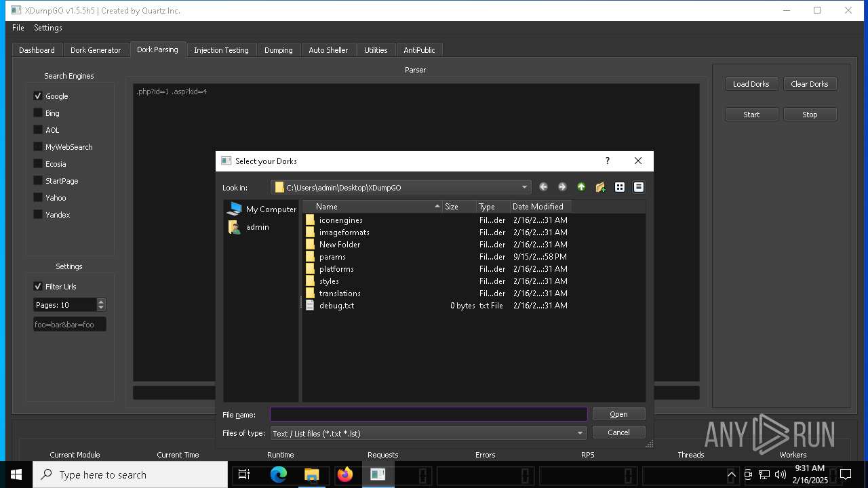Click the Clear Dorks button
Image resolution: width=868 pixels, height=488 pixels.
[x=810, y=84]
